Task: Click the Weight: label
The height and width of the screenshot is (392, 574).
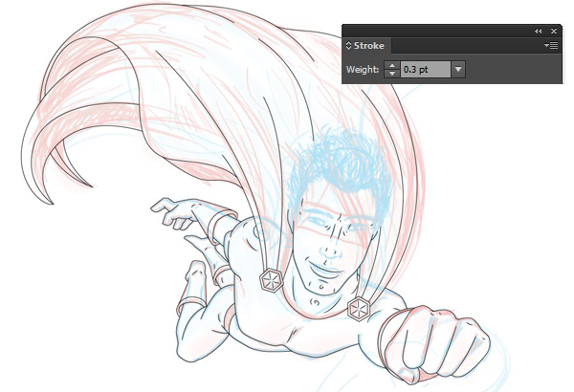Action: pos(363,69)
